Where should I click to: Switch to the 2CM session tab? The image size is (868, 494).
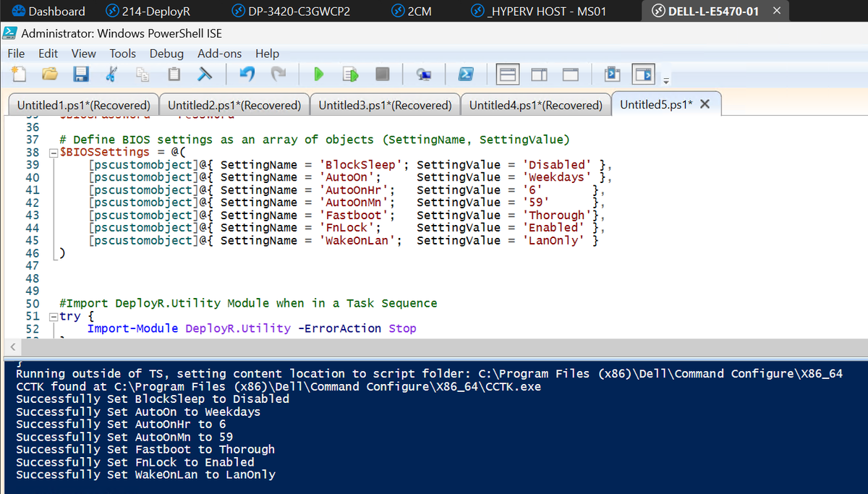[x=412, y=11]
